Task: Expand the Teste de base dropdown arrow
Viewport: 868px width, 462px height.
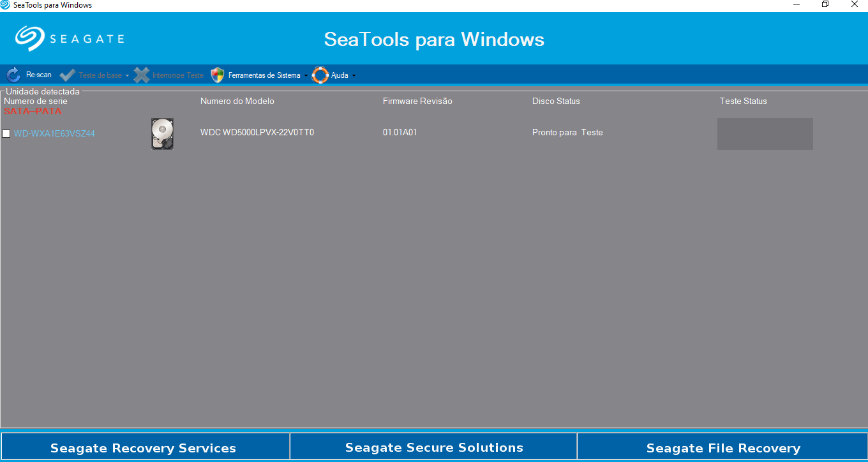Action: coord(127,75)
